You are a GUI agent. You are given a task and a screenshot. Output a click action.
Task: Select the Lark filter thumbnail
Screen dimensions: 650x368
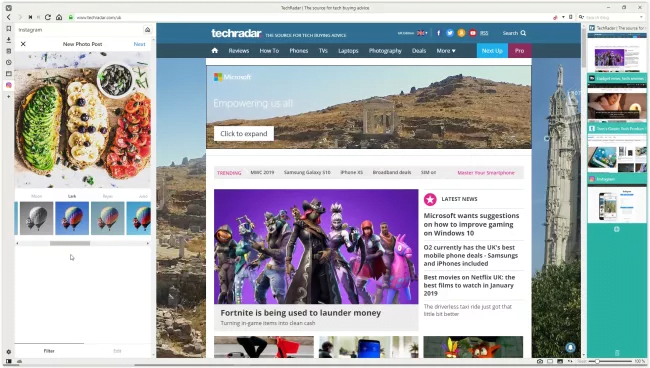72,218
